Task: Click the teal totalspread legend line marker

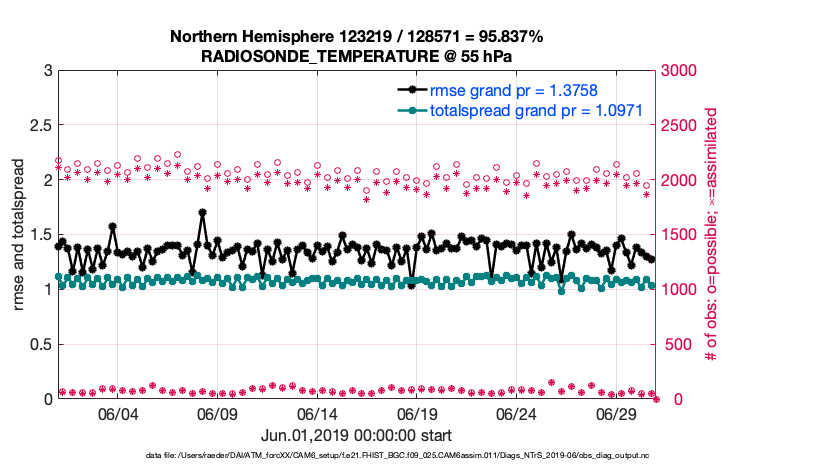Action: tap(413, 110)
